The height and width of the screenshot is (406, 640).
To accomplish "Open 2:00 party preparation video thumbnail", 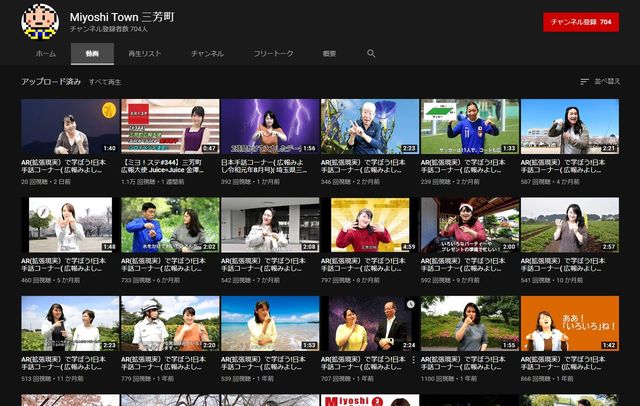I will 470,225.
